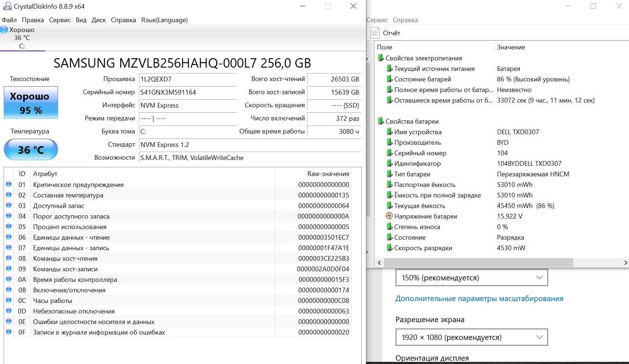Click the Всего хост-чтений value 26503 GB
Screen dimensions: 629x364
[334, 79]
